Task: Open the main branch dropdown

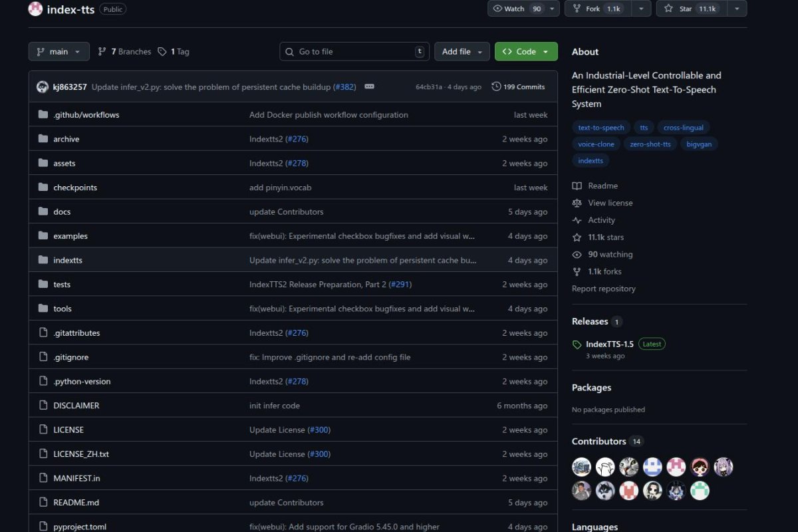Action: point(59,51)
